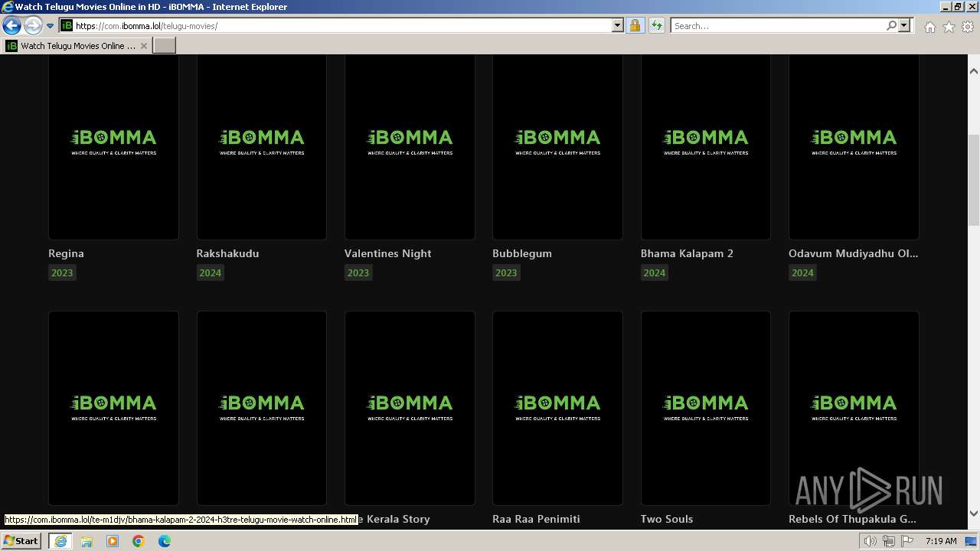
Task: Expand the address bar autocomplete dropdown
Action: (x=618, y=25)
